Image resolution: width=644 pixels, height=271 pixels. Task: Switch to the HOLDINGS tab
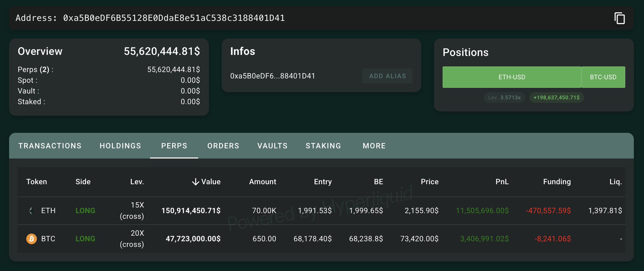(x=120, y=146)
